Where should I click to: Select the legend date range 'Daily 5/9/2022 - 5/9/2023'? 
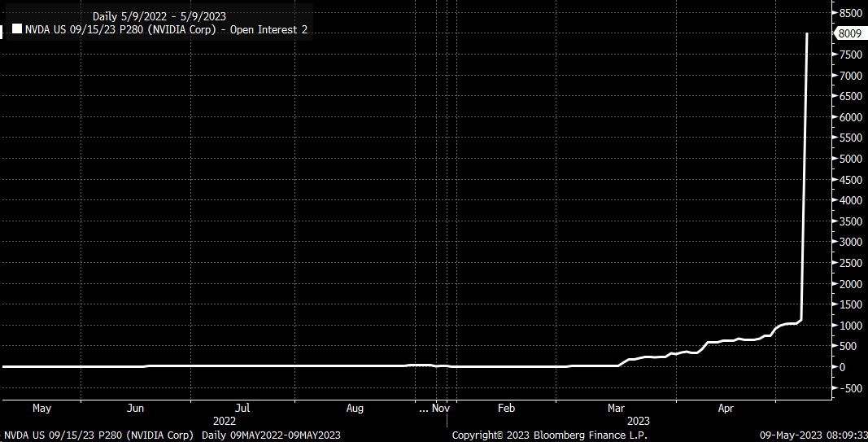tap(159, 16)
